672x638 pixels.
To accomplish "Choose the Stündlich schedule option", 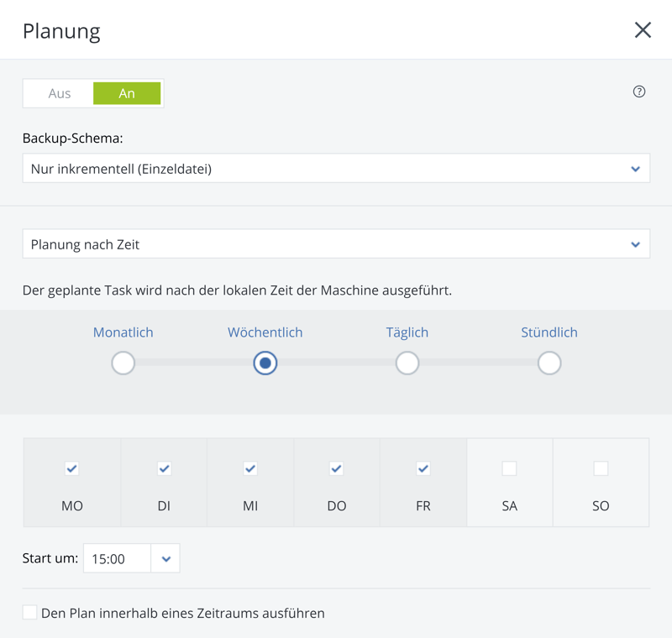I will [x=549, y=363].
